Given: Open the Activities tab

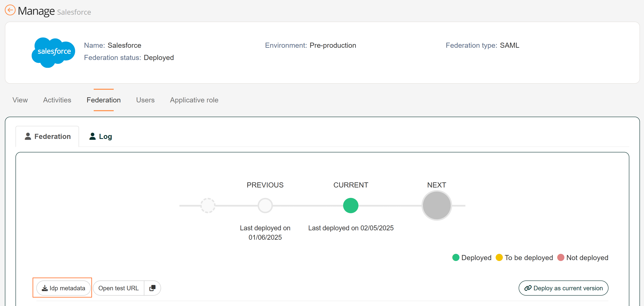Looking at the screenshot, I should 57,100.
